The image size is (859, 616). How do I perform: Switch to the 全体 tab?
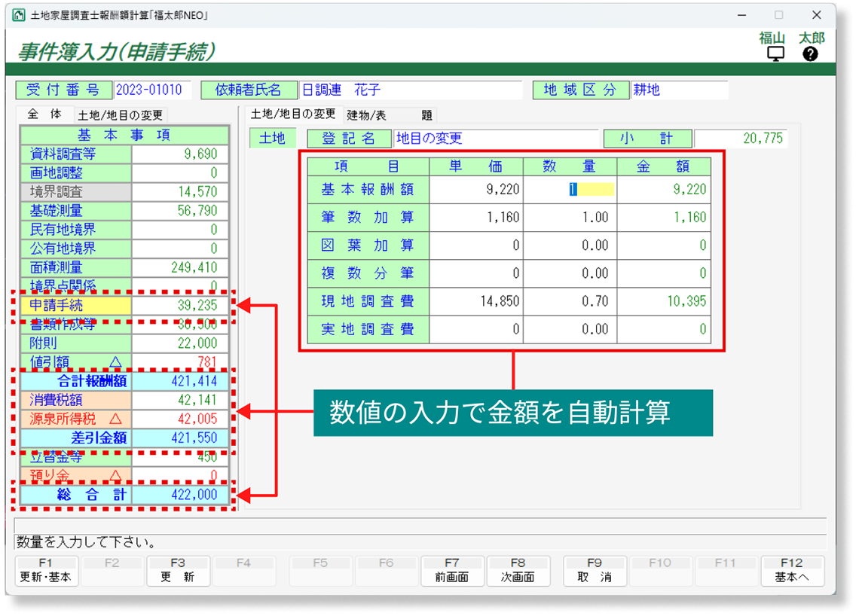coord(44,114)
